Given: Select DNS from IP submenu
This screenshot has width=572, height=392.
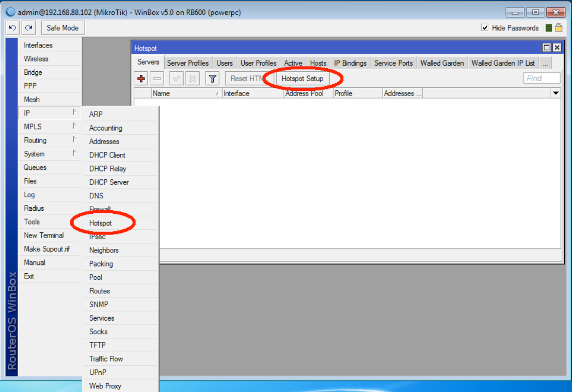Looking at the screenshot, I should click(x=121, y=196).
